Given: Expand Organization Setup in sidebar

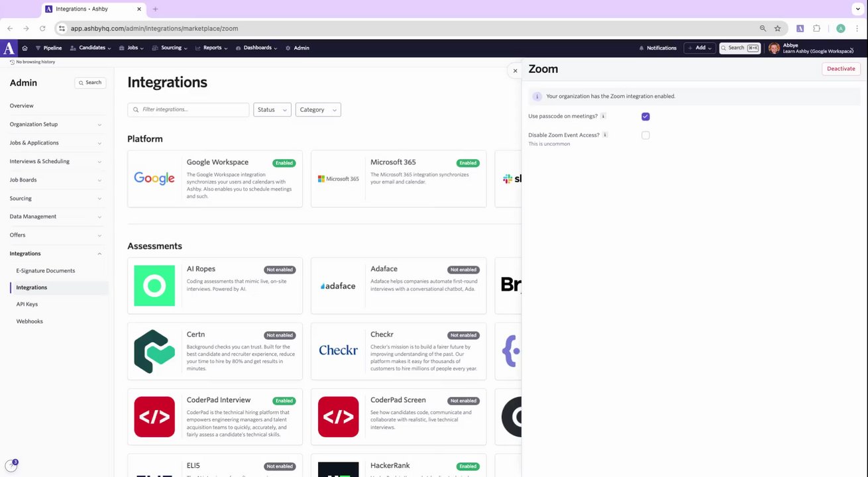Looking at the screenshot, I should click(56, 125).
